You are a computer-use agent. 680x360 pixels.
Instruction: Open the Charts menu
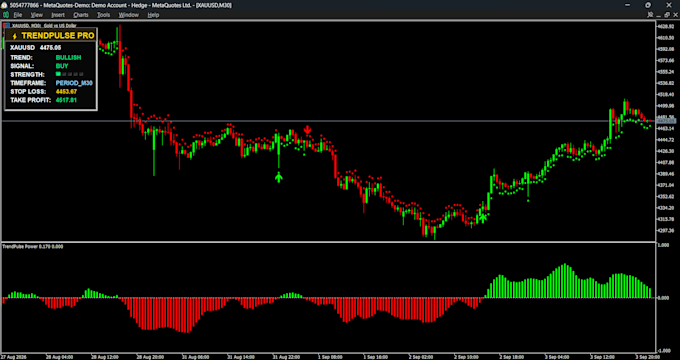pos(81,15)
